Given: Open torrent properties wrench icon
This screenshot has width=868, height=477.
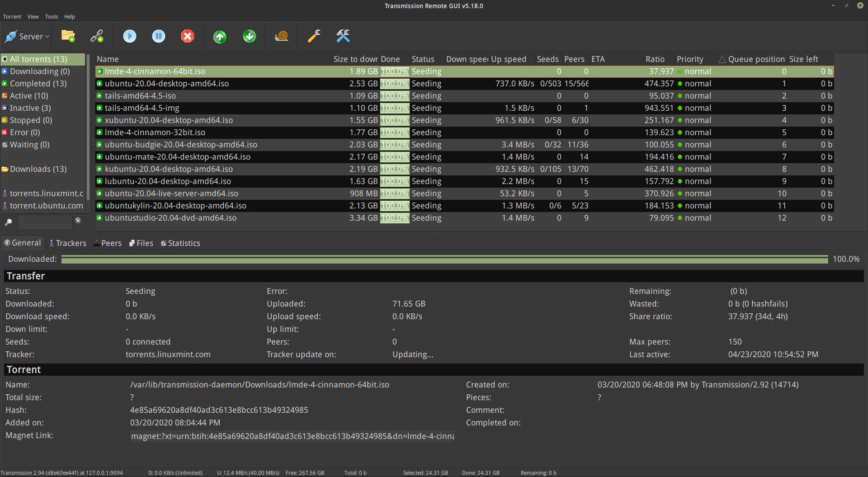Looking at the screenshot, I should pyautogui.click(x=314, y=36).
